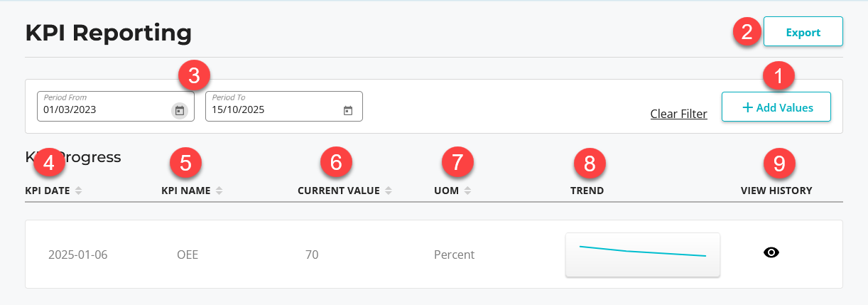This screenshot has width=868, height=305.
Task: Click the VIEW HISTORY column header
Action: click(x=776, y=191)
